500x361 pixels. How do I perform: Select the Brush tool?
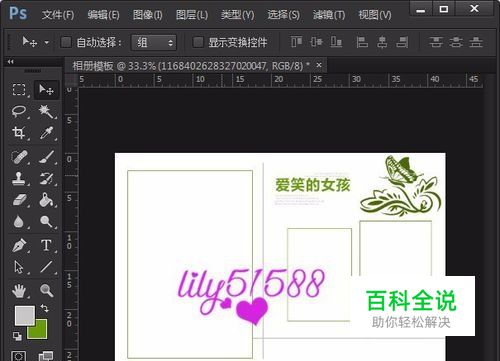(46, 157)
